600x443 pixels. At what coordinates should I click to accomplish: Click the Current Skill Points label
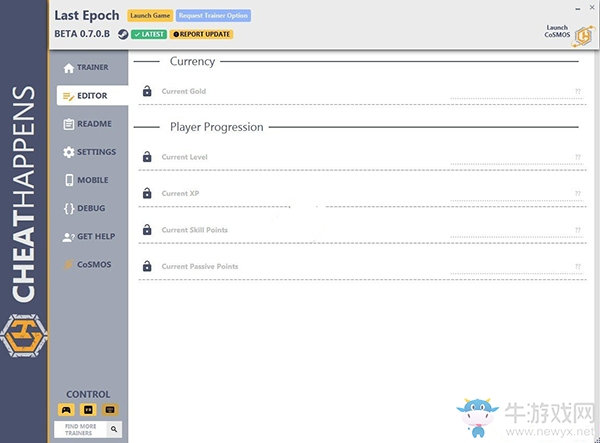point(194,230)
